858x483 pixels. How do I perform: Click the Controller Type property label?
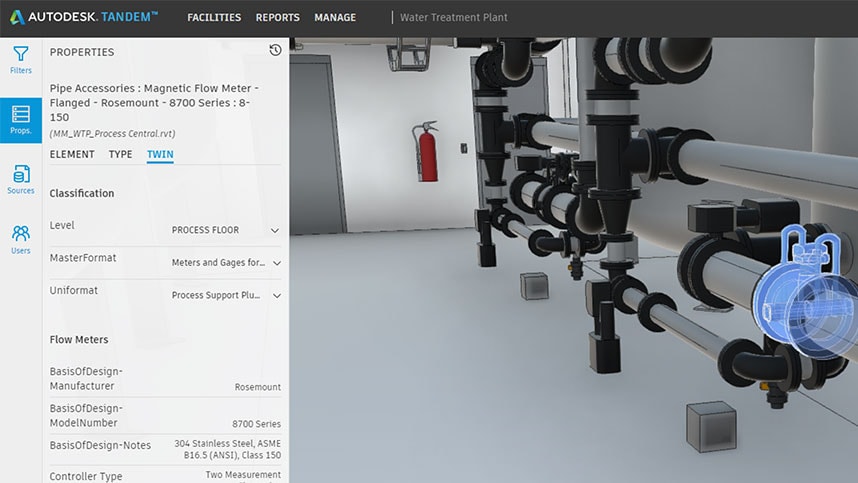tap(86, 476)
